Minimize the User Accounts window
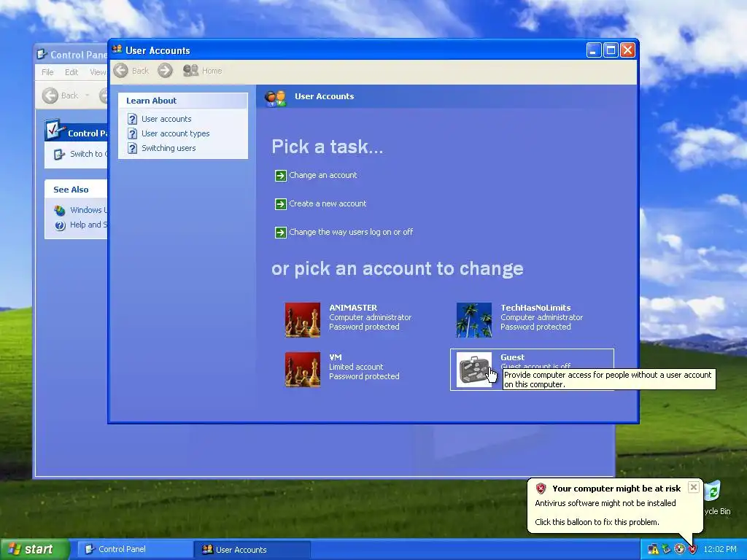The width and height of the screenshot is (747, 560). point(594,50)
